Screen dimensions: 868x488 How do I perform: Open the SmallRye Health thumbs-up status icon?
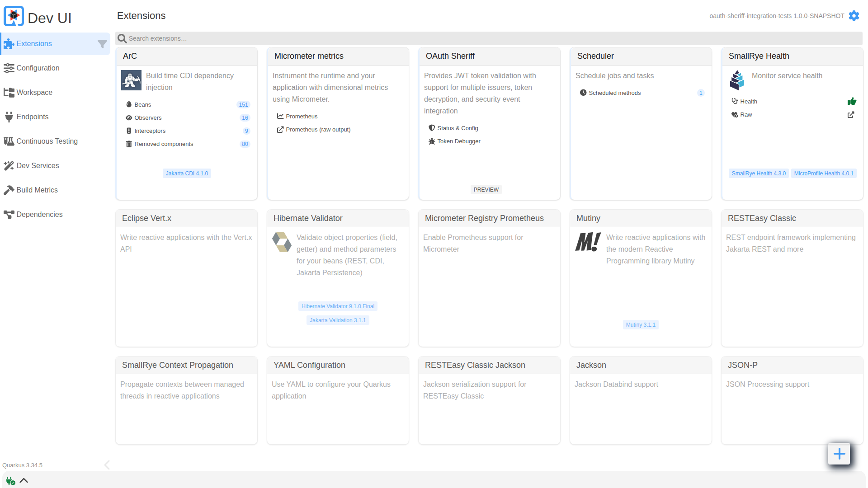click(852, 101)
